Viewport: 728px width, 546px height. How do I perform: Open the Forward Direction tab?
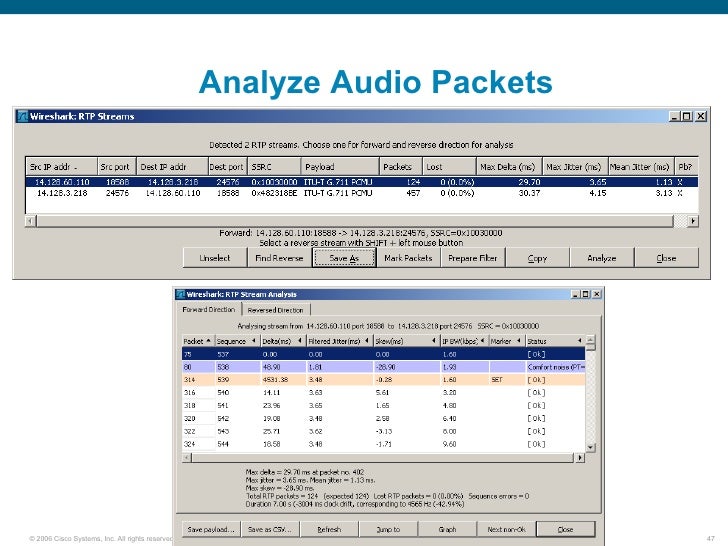pos(209,309)
